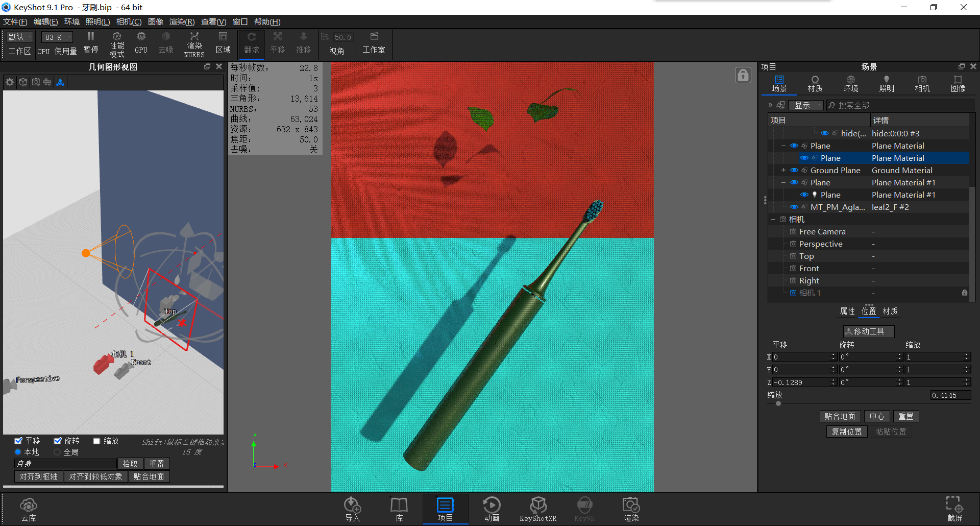Enable GPU rendering mode

[140, 43]
